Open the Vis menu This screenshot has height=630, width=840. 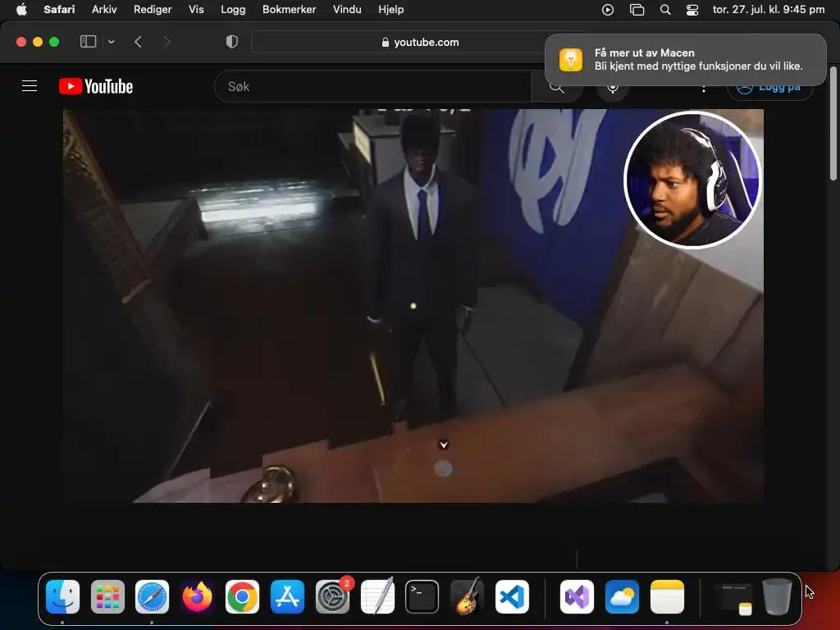(196, 9)
